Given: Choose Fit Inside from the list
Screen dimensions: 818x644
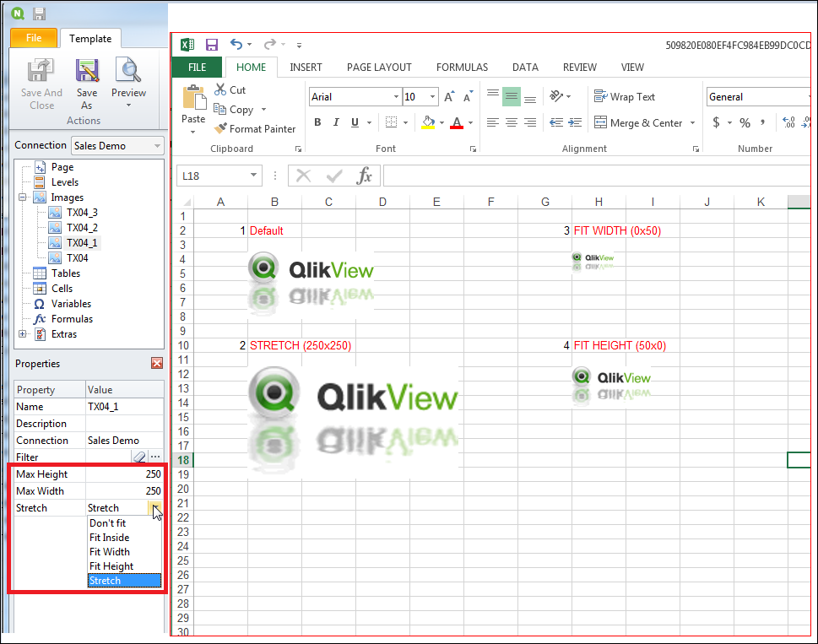Looking at the screenshot, I should tap(125, 538).
